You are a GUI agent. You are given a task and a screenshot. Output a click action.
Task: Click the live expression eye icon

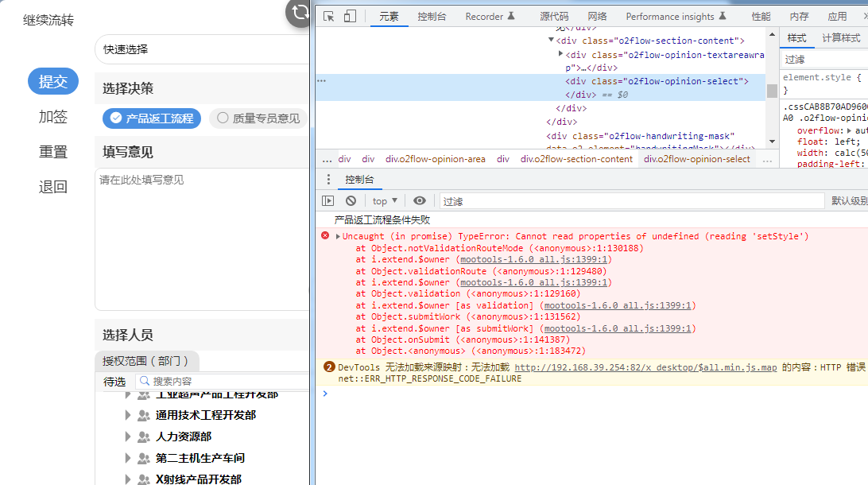coord(420,201)
